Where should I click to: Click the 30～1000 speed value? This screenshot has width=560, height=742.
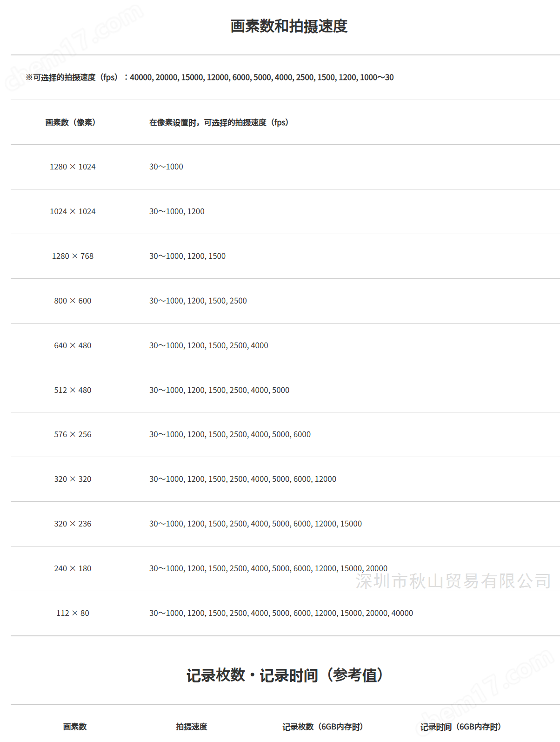(166, 167)
